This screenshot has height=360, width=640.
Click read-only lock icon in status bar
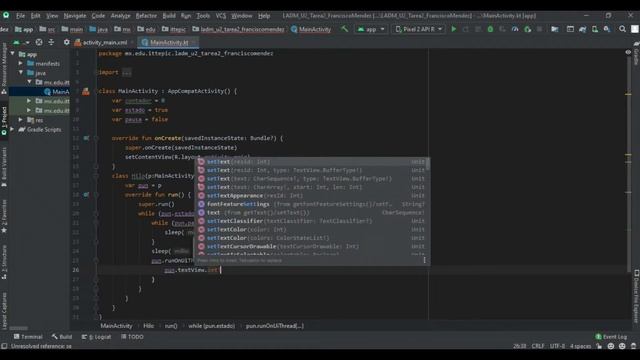pyautogui.click(x=599, y=346)
